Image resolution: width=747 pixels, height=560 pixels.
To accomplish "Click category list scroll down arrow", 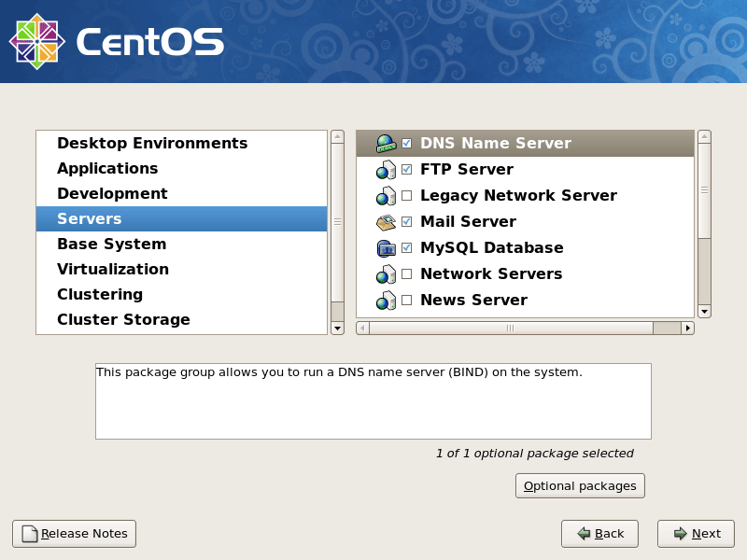I will (337, 329).
